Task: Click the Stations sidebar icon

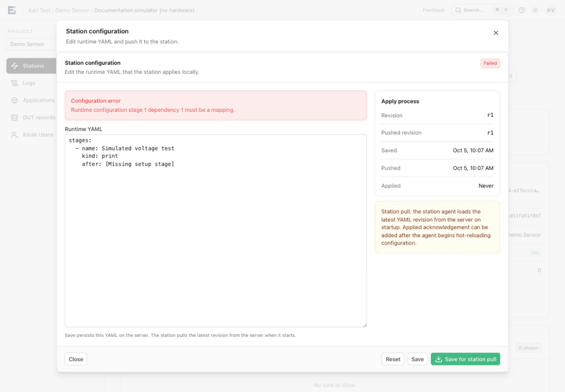Action: click(x=15, y=66)
